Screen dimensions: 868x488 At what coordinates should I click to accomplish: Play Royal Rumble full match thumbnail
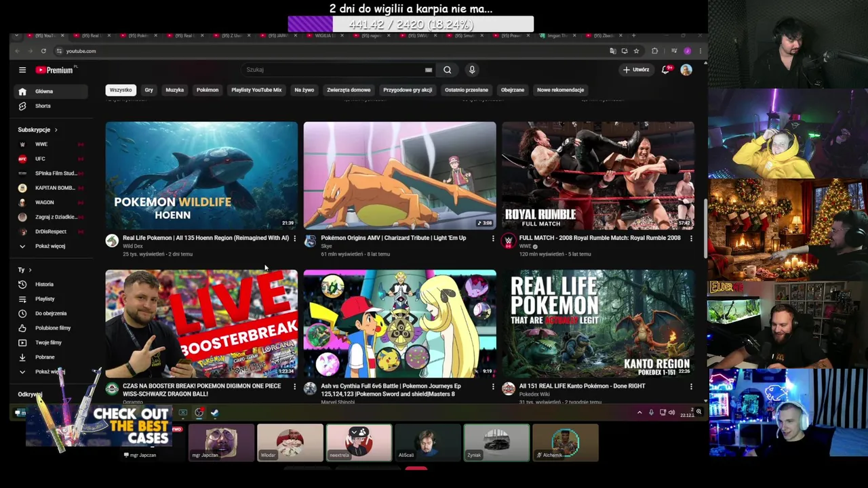pyautogui.click(x=598, y=176)
